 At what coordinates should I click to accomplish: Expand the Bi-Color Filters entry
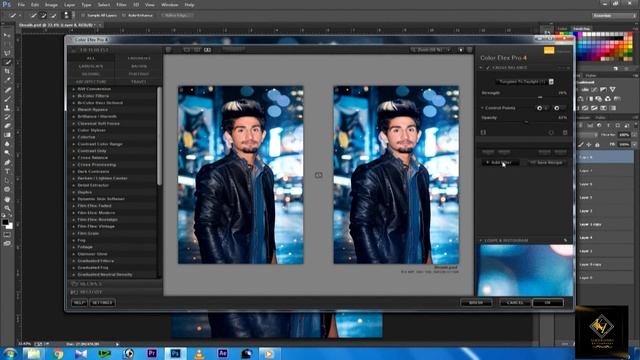[x=73, y=96]
